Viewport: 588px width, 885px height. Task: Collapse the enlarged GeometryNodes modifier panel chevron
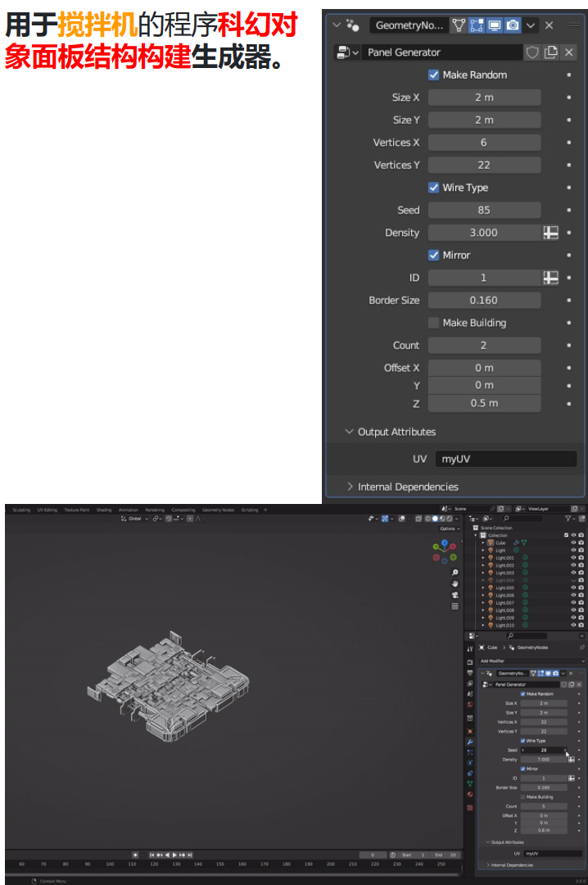tap(337, 25)
